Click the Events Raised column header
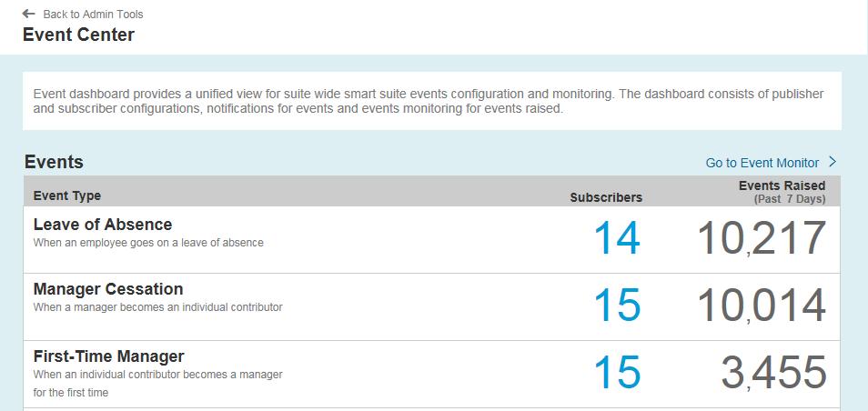 click(782, 185)
